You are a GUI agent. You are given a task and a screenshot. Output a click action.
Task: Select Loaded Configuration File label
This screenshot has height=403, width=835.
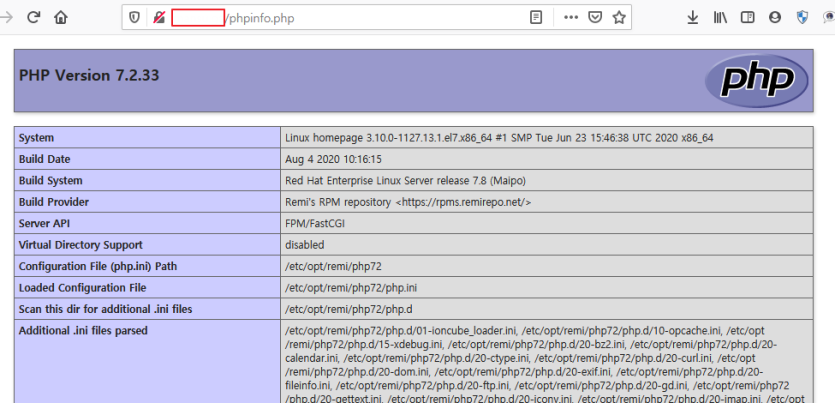(83, 287)
